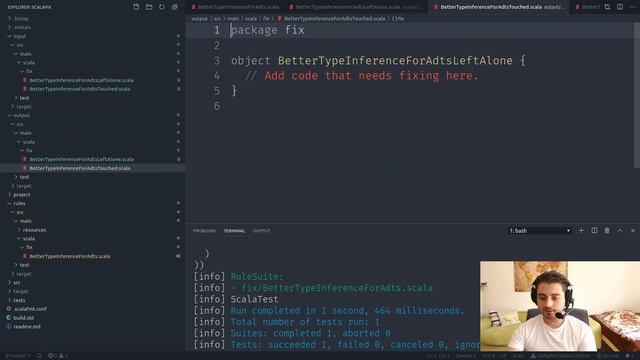The width and height of the screenshot is (640, 360).
Task: Click the Go Live button in the status bar
Action: pos(608,356)
